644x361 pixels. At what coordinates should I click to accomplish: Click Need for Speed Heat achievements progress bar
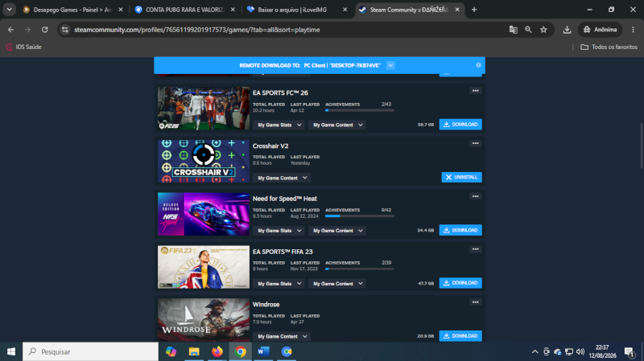[359, 216]
